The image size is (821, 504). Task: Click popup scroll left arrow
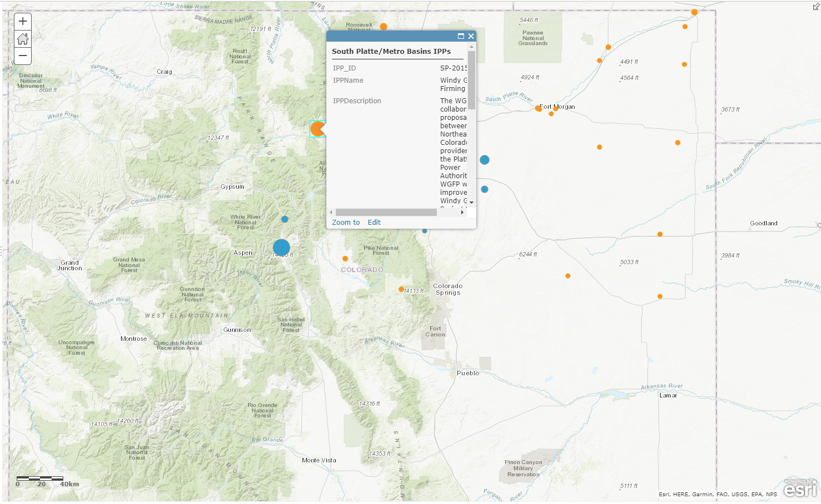pyautogui.click(x=331, y=212)
